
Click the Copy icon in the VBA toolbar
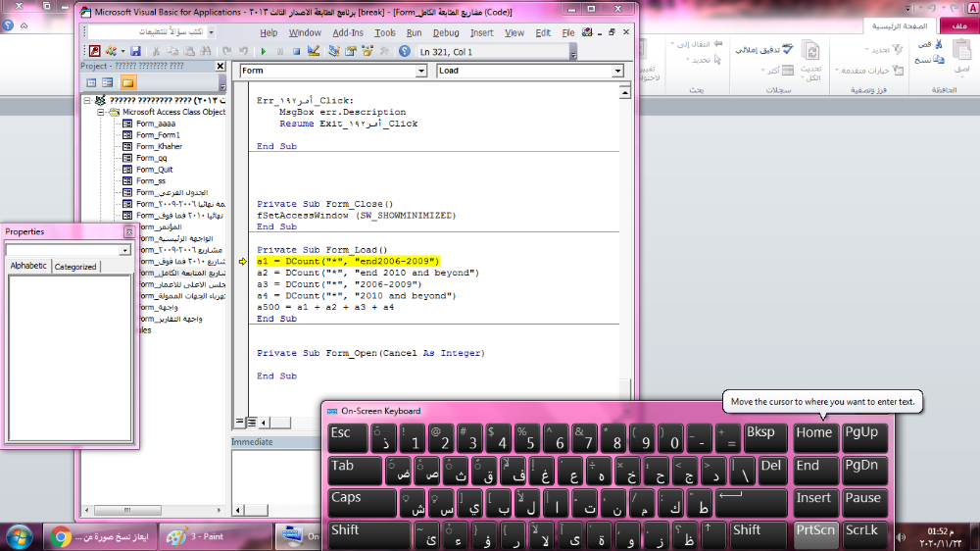tap(172, 51)
